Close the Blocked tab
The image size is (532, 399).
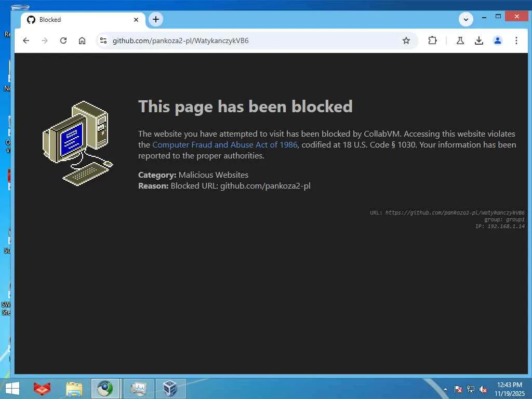pos(136,20)
